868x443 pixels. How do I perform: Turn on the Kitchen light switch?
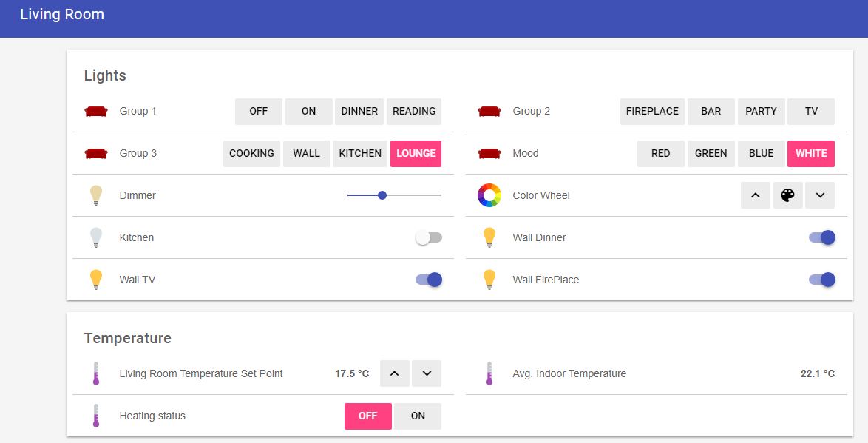click(x=429, y=237)
